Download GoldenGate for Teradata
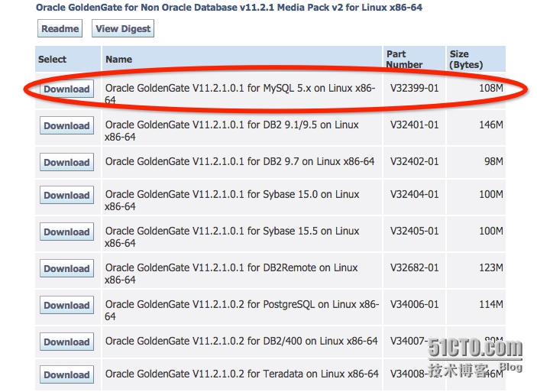Image resolution: width=537 pixels, height=392 pixels. [66, 374]
